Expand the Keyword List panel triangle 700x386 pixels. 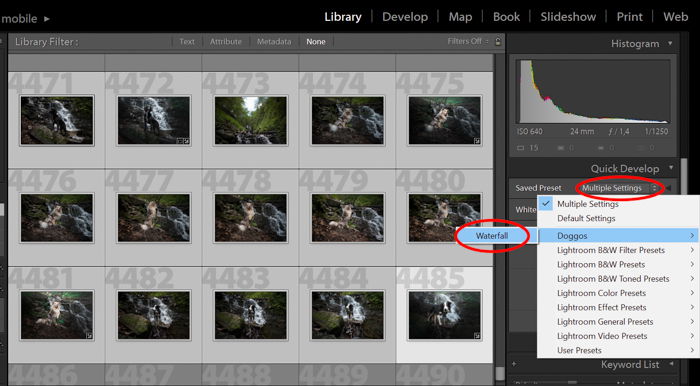click(671, 365)
